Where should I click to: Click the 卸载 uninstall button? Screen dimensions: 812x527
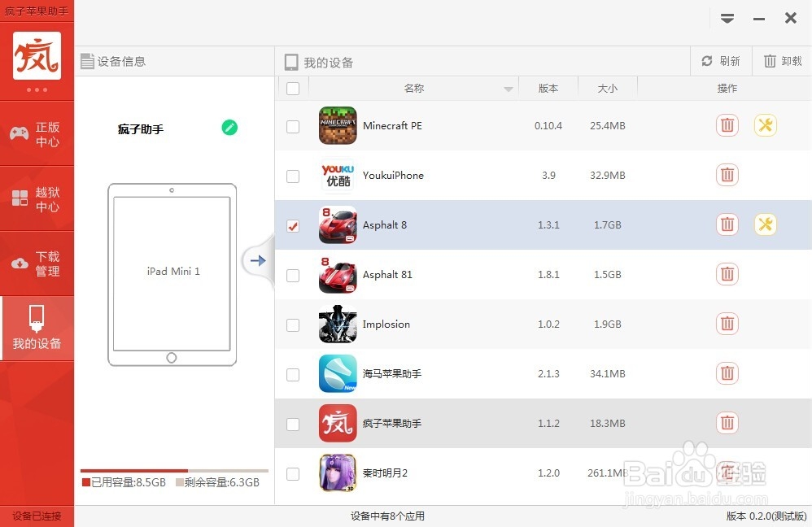(780, 60)
